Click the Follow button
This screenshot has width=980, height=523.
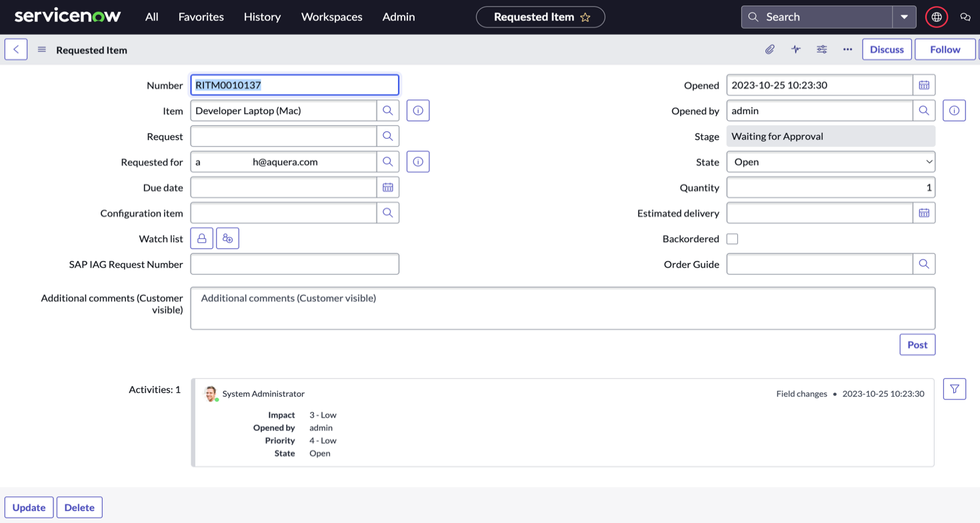click(x=945, y=49)
